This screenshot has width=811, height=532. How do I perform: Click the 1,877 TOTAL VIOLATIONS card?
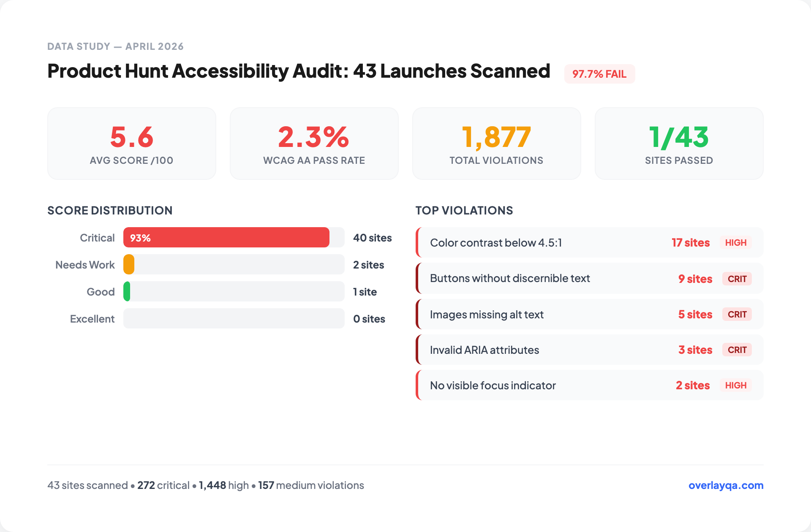(496, 143)
